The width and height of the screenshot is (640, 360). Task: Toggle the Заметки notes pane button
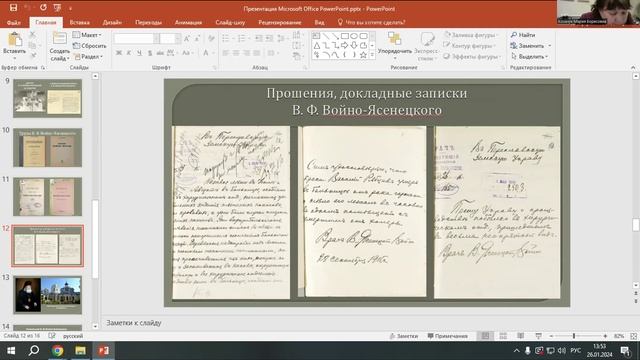[x=404, y=336]
